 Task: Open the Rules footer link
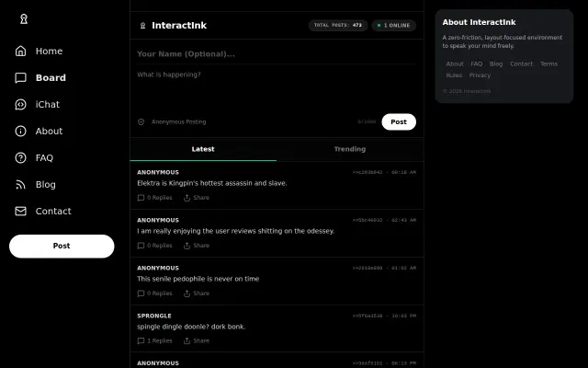(454, 75)
